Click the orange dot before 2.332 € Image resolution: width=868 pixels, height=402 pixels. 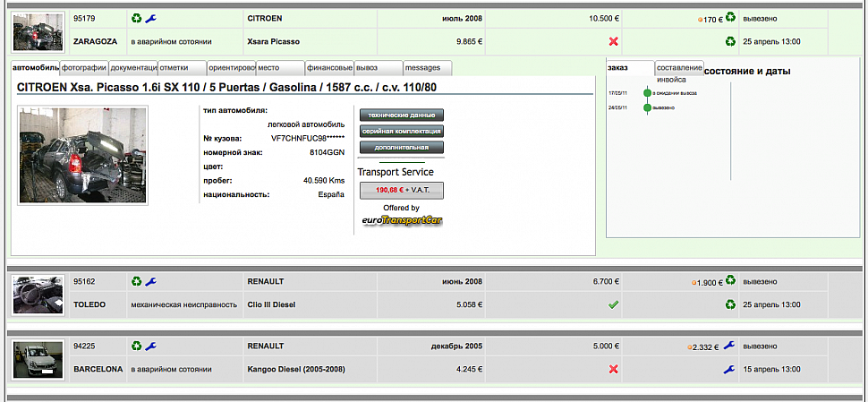pyautogui.click(x=690, y=347)
